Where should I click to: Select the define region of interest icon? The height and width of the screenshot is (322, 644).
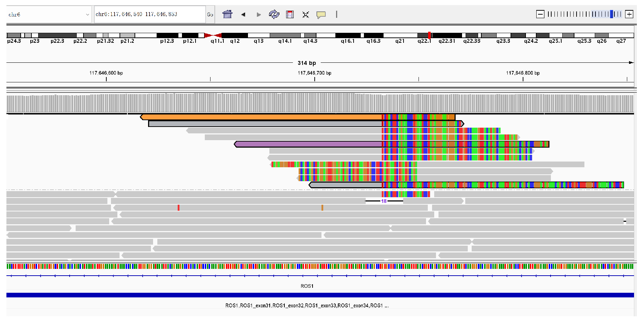click(290, 14)
